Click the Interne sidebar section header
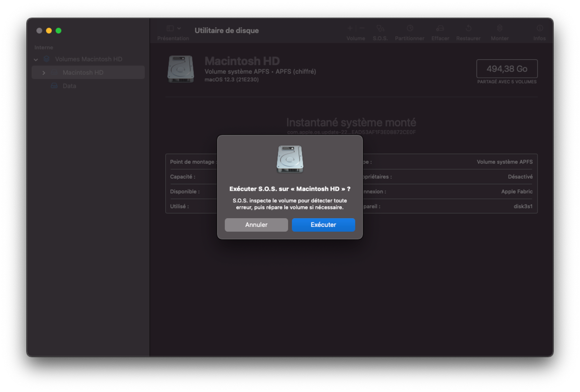 coord(44,48)
